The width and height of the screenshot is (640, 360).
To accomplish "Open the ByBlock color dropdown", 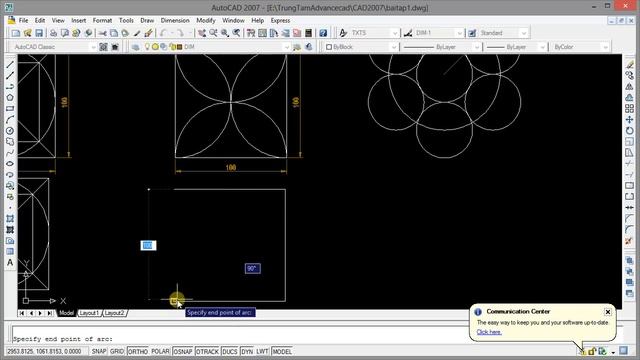I will pyautogui.click(x=394, y=47).
